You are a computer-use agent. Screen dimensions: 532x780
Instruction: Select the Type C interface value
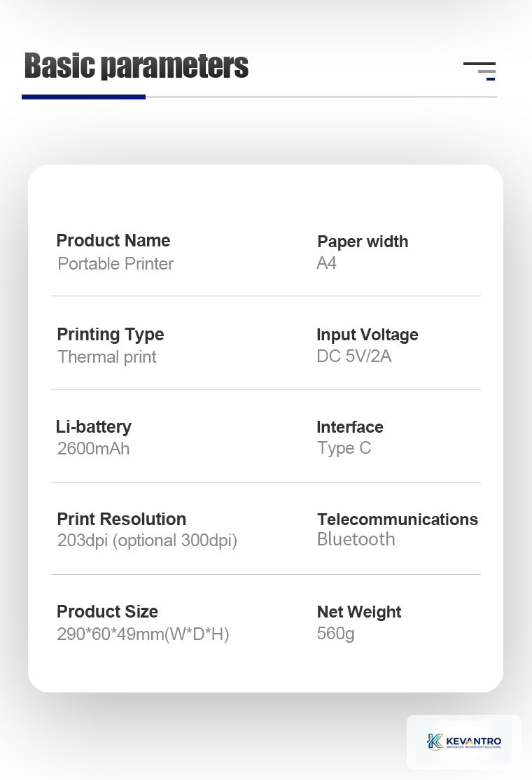344,448
